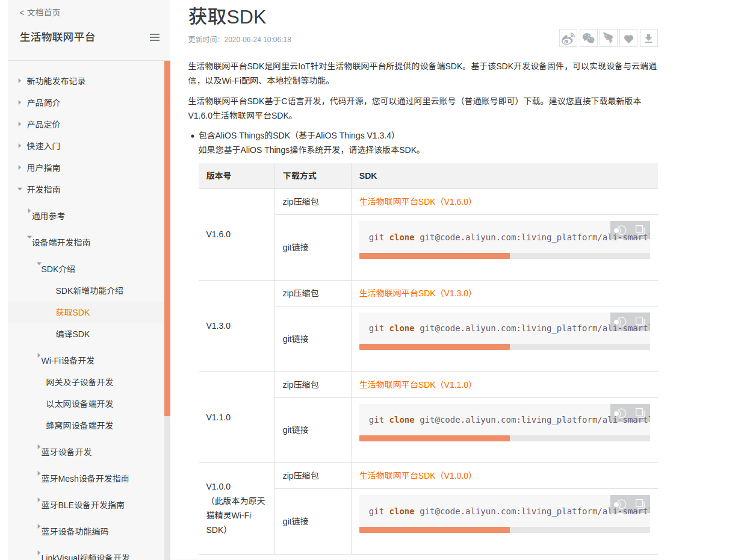This screenshot has height=560, width=744.
Task: Open 网关及子设备开发 in the sidebar
Action: 79,382
